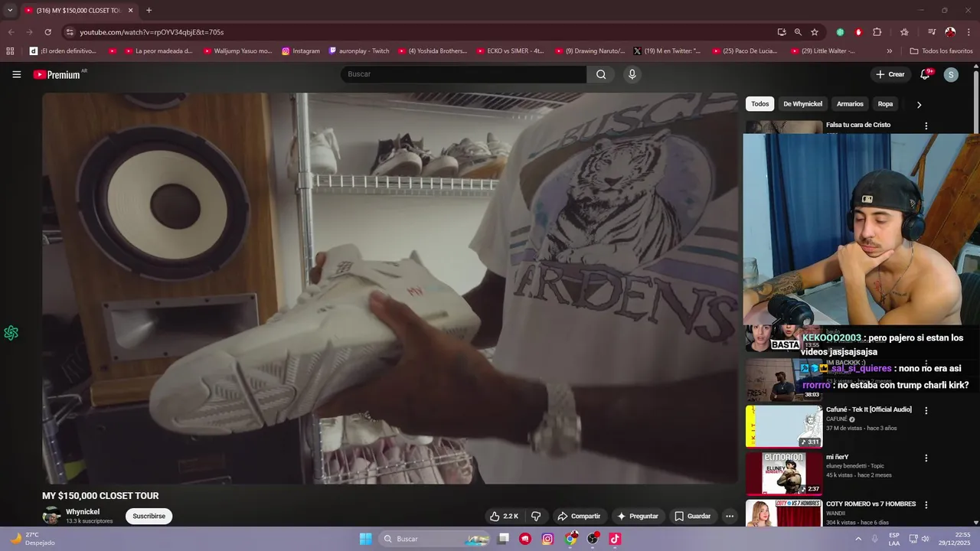The width and height of the screenshot is (980, 551).
Task: Open options for mi ñerY video
Action: [926, 458]
